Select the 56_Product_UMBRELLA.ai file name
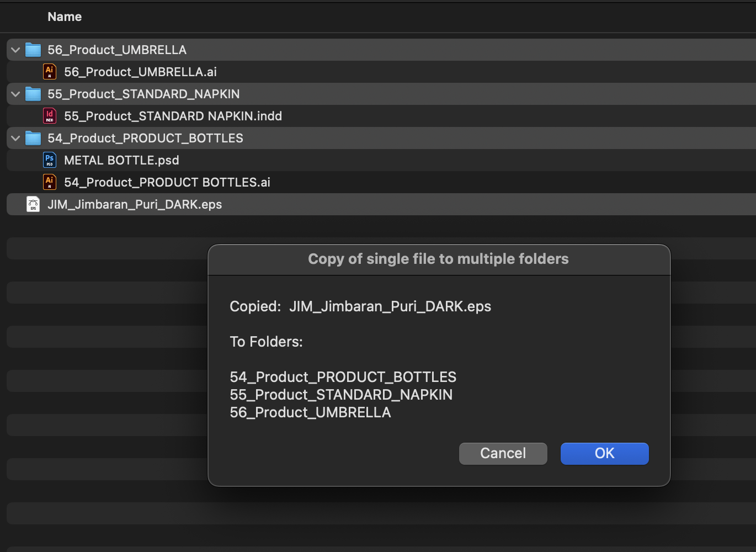The height and width of the screenshot is (552, 756). [140, 72]
